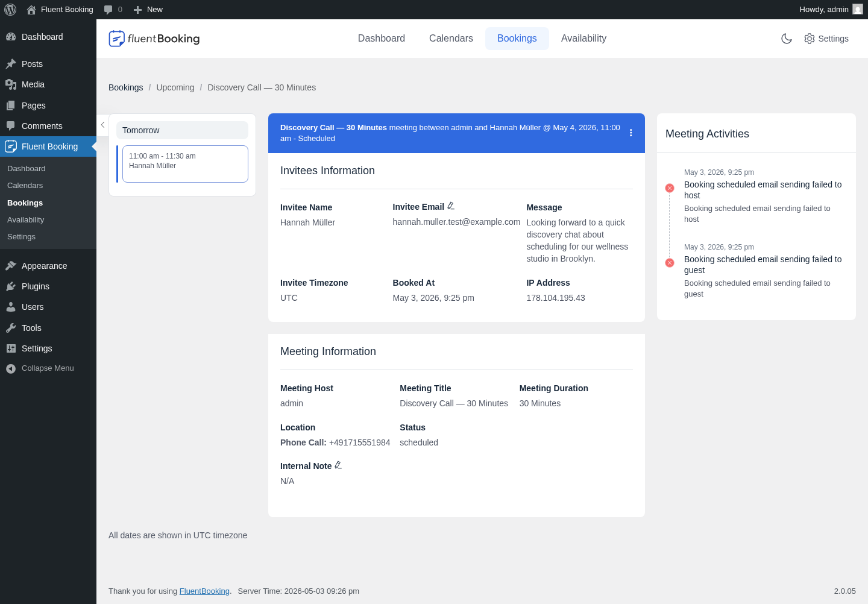868x604 pixels.
Task: Click the WordPress logo icon
Action: pyautogui.click(x=10, y=10)
